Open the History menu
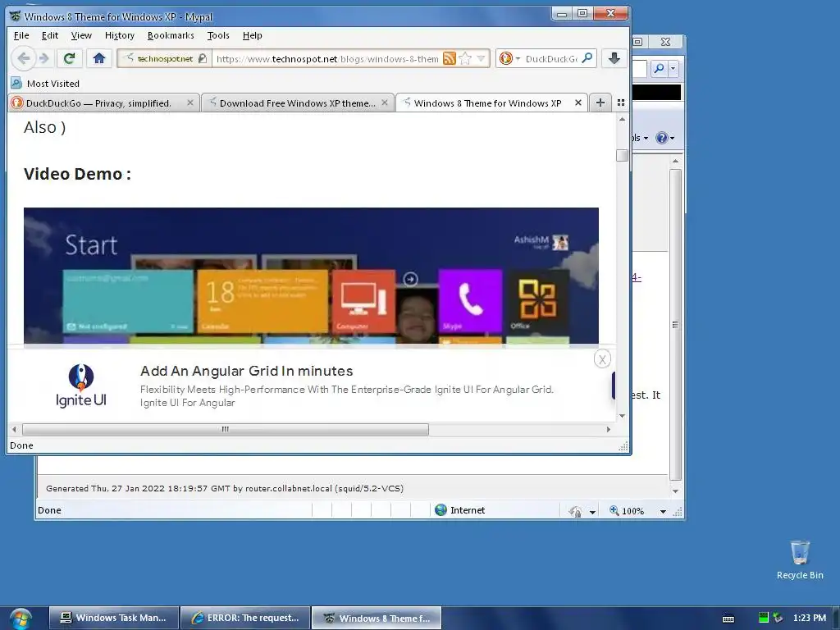840x630 pixels. [120, 35]
